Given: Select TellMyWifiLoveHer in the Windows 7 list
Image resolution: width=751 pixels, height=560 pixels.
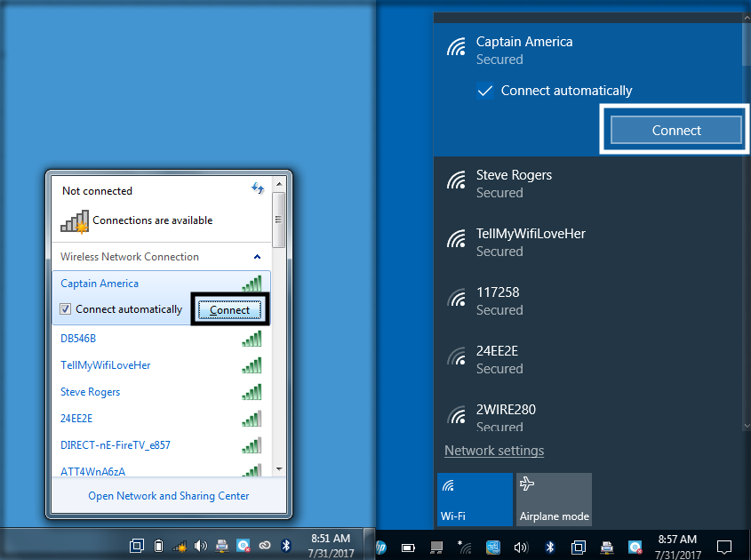Looking at the screenshot, I should point(106,365).
